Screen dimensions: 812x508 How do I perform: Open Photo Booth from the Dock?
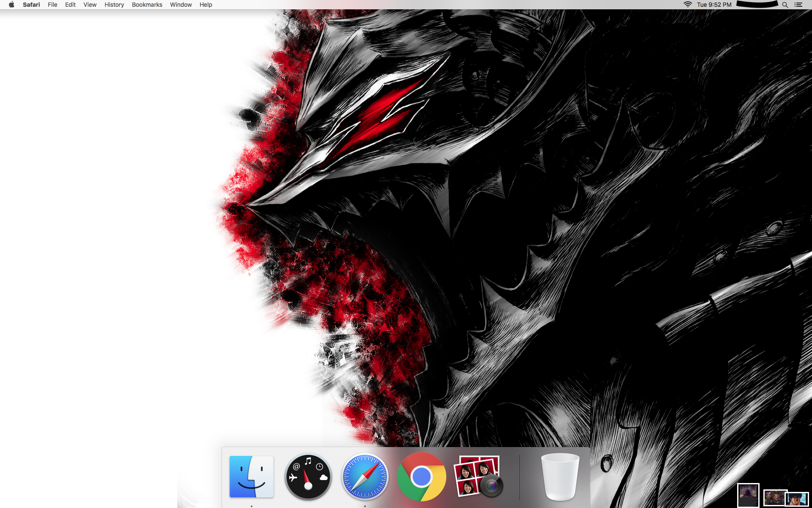(x=478, y=477)
